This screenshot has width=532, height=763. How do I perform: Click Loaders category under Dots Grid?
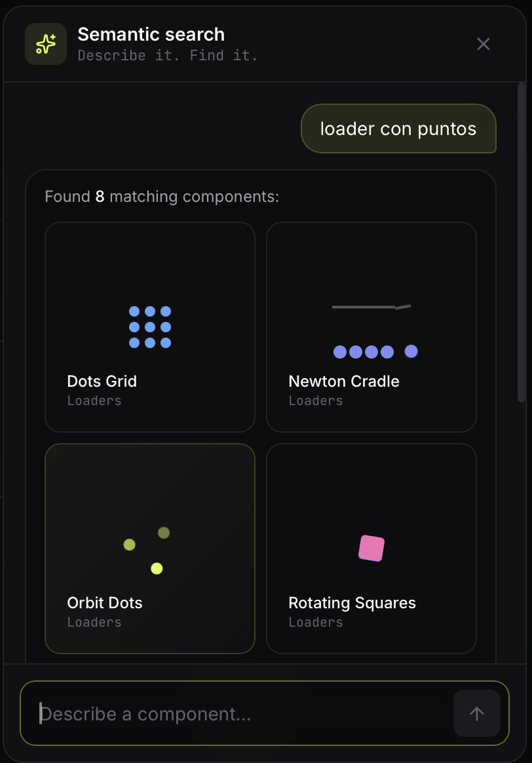tap(94, 401)
